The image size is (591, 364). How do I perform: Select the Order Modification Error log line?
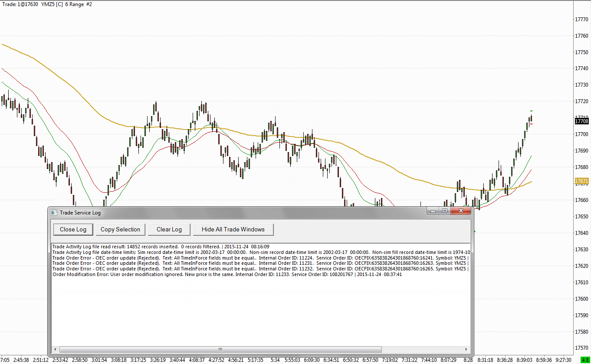point(227,275)
